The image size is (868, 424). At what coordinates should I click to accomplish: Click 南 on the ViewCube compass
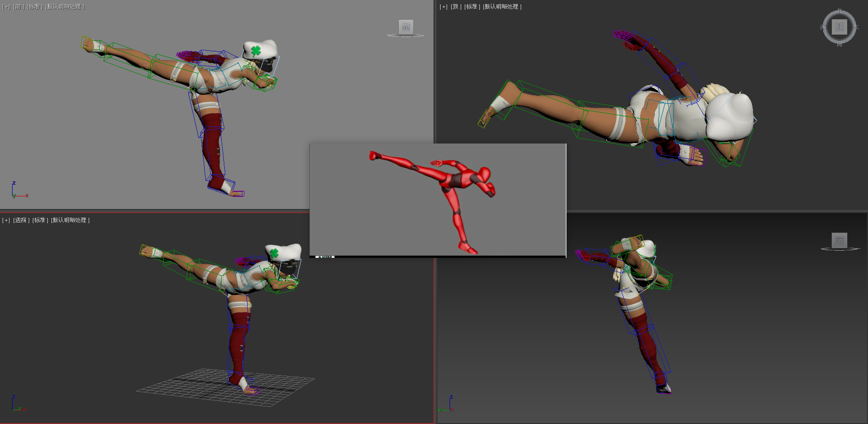tap(839, 44)
